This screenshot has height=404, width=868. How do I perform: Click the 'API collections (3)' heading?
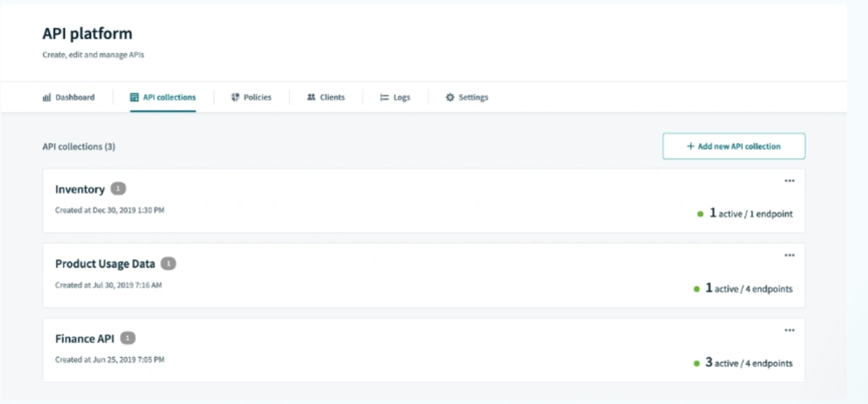click(x=79, y=147)
